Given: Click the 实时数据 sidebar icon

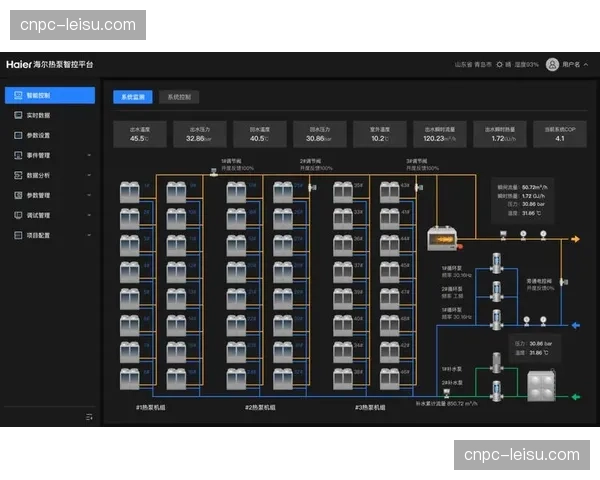Looking at the screenshot, I should 18,115.
